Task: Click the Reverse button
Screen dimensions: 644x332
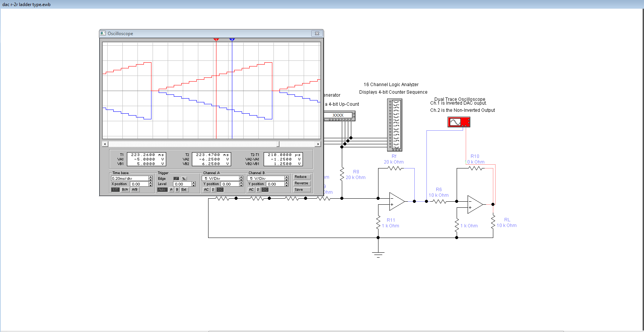Action: 302,183
